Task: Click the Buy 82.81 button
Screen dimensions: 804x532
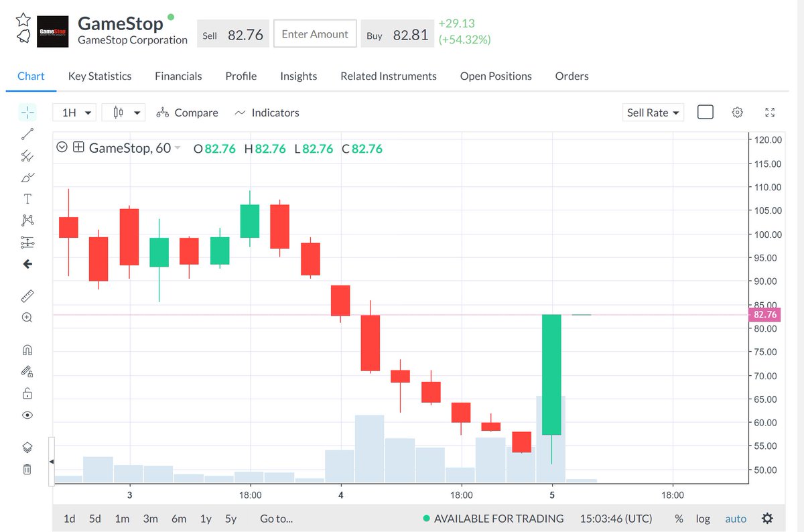Action: (397, 34)
